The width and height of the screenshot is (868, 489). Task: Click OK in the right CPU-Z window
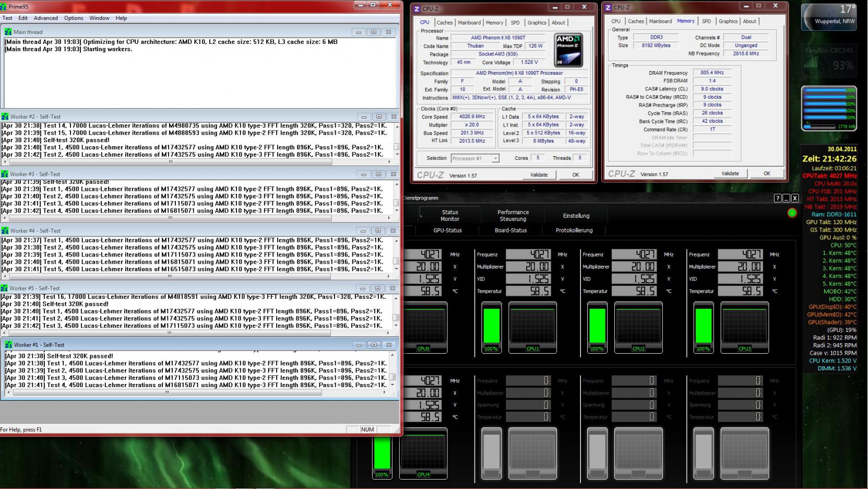(767, 173)
